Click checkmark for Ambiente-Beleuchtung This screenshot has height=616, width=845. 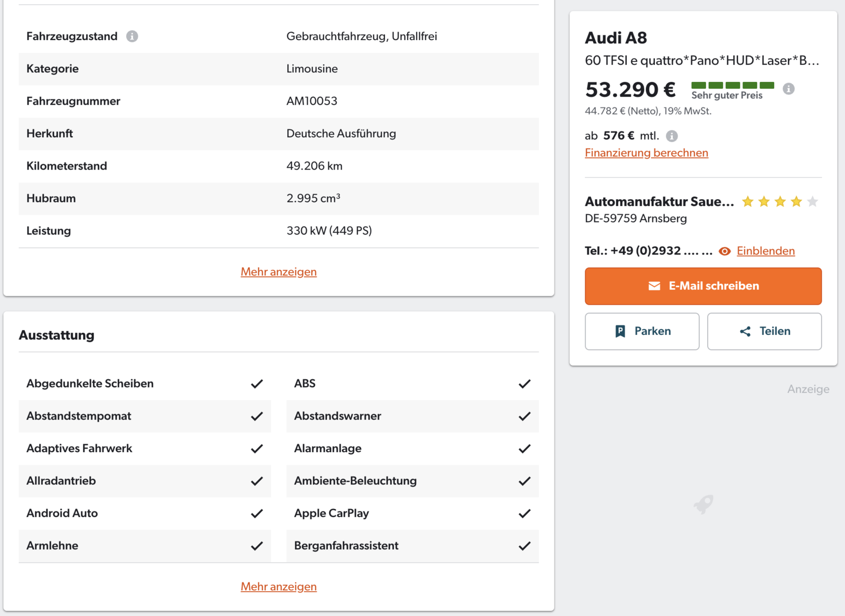(524, 481)
